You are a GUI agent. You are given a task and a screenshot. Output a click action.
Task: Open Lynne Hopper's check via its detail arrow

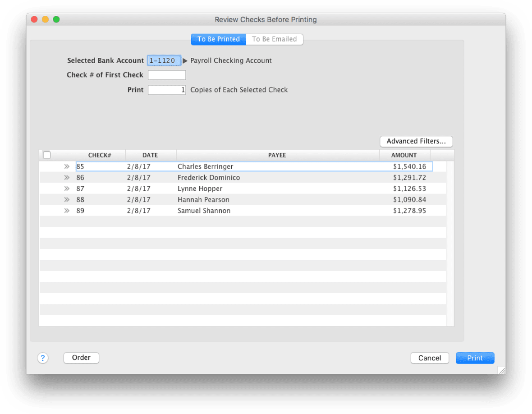click(67, 188)
